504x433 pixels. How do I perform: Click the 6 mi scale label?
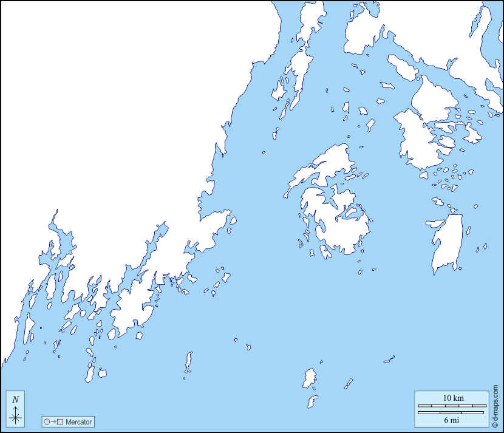pyautogui.click(x=451, y=420)
